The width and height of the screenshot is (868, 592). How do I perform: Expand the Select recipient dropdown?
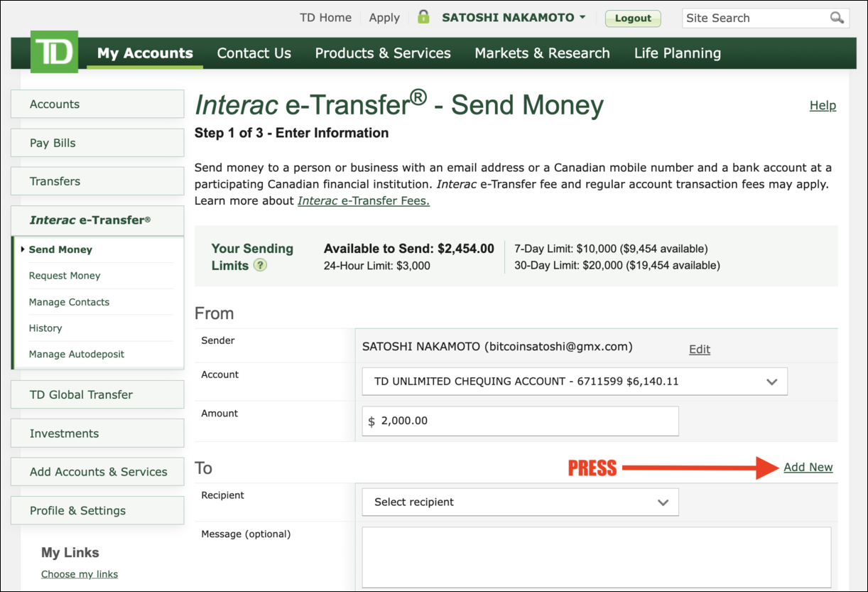(520, 502)
